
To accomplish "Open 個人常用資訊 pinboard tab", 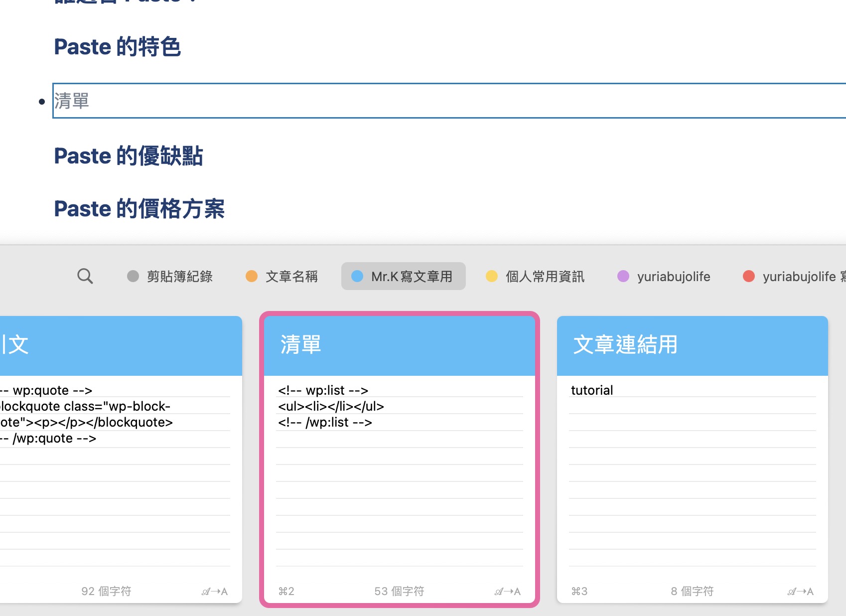I will coord(536,276).
